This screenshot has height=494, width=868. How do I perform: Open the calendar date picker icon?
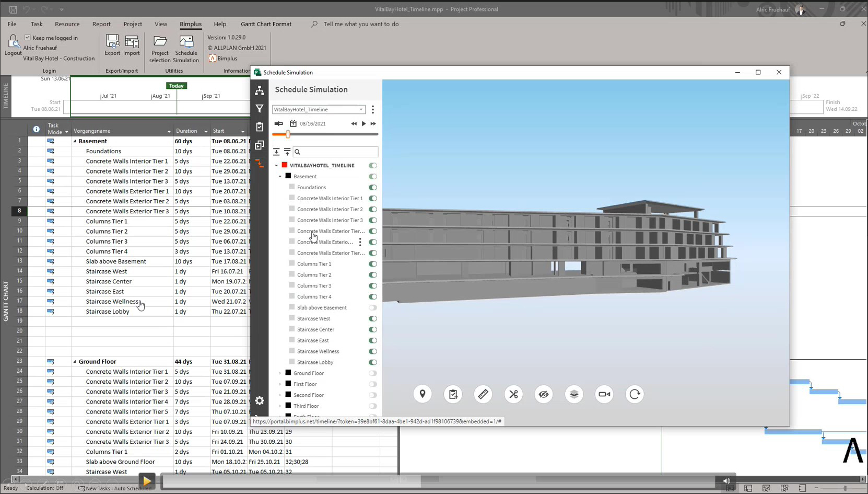pyautogui.click(x=293, y=124)
